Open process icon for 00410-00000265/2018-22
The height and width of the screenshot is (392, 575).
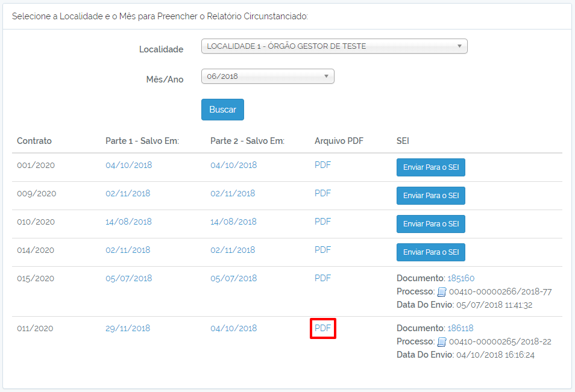point(442,342)
